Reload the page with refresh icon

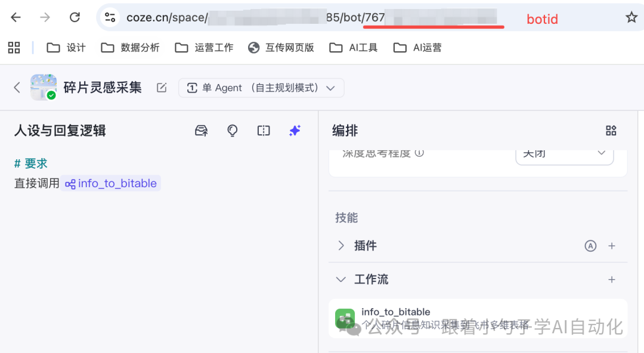[75, 17]
